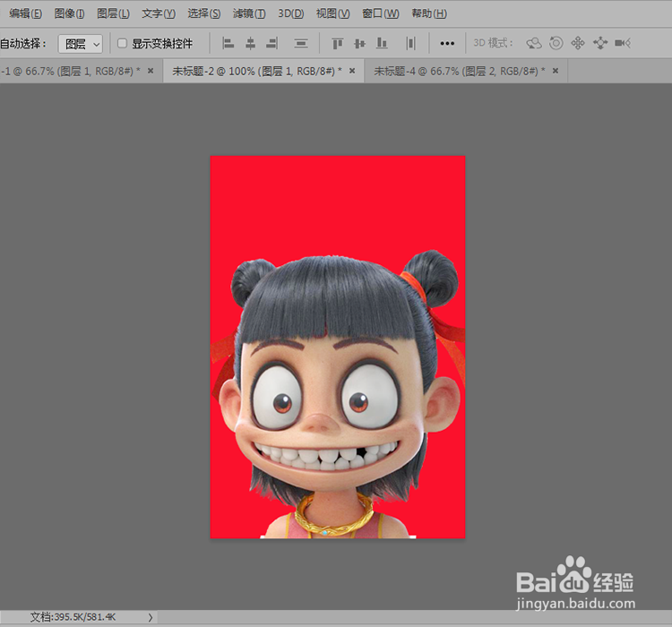This screenshot has height=627, width=672.
Task: Click the align vertical centers icon
Action: (359, 43)
